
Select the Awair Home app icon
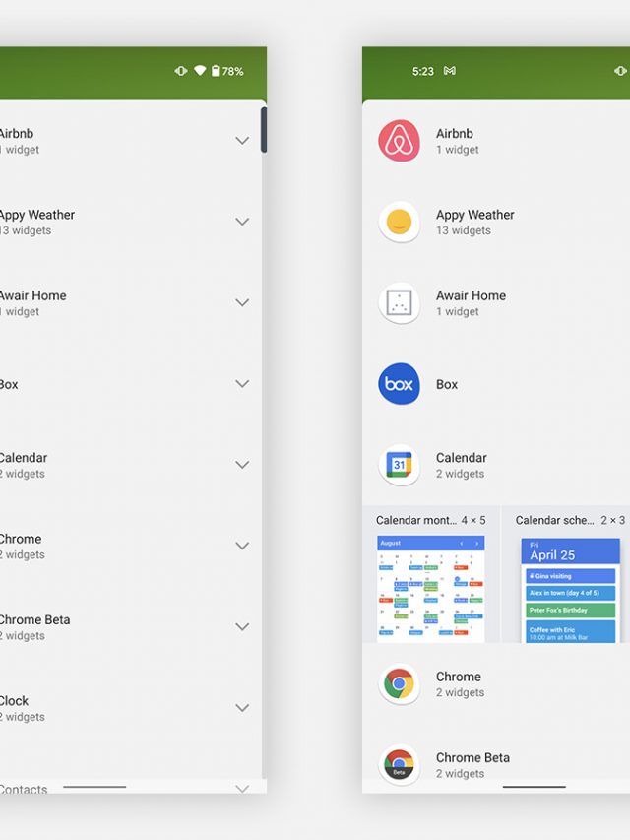pos(399,303)
